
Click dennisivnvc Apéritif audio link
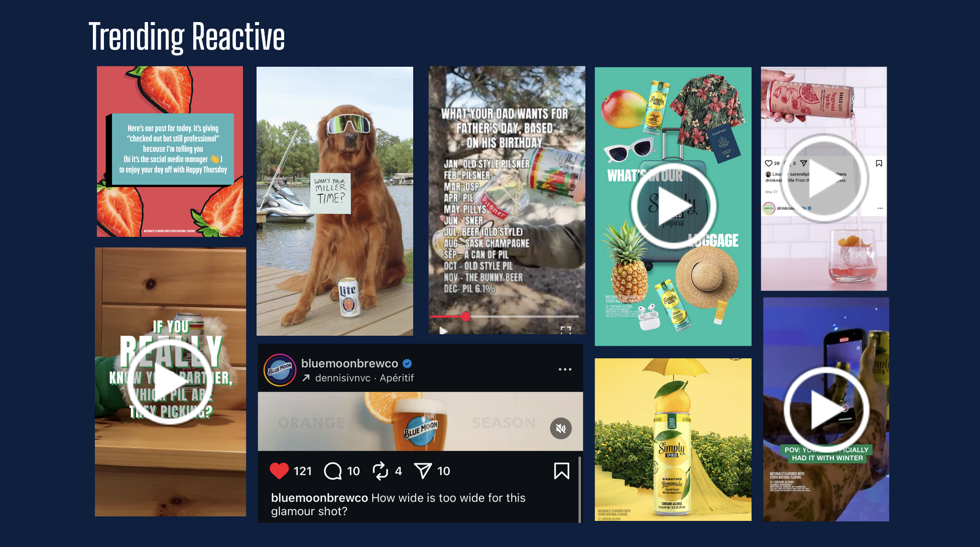[364, 378]
